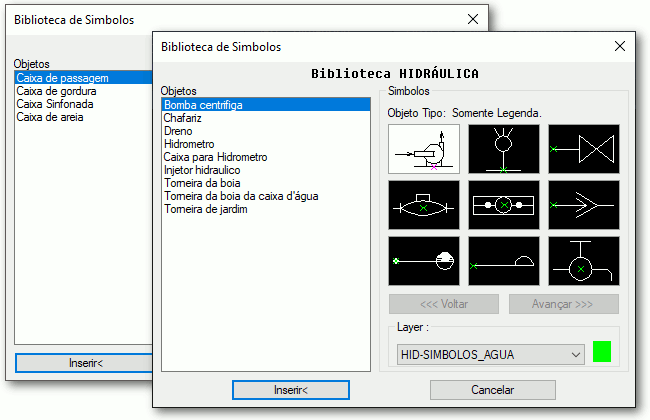Pick the fountain (Chafariz) symbol thumbnail
The image size is (650, 420).
[504, 149]
